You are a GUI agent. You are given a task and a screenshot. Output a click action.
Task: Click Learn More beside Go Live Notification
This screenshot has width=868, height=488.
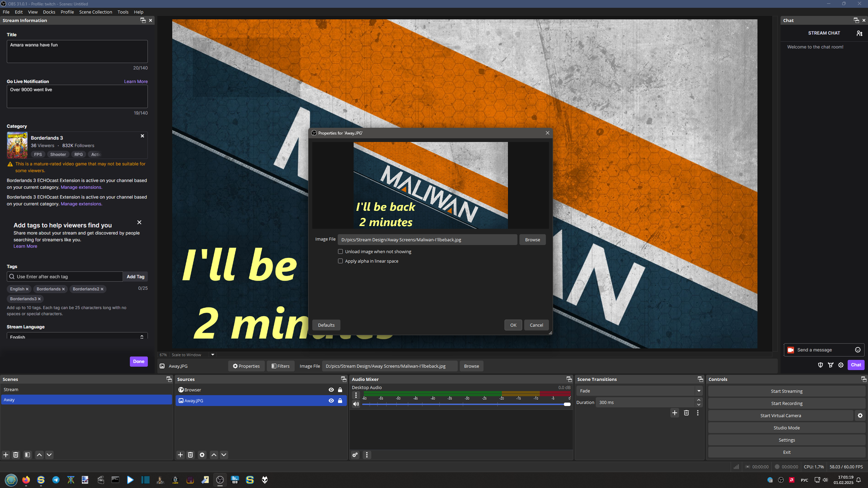[136, 81]
